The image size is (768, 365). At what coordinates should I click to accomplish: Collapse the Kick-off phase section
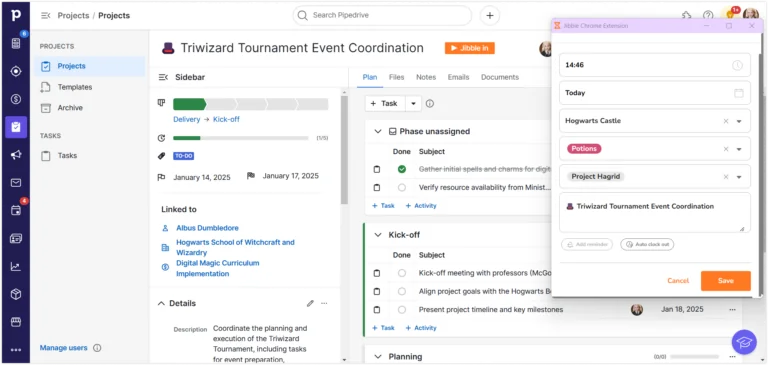tap(378, 235)
